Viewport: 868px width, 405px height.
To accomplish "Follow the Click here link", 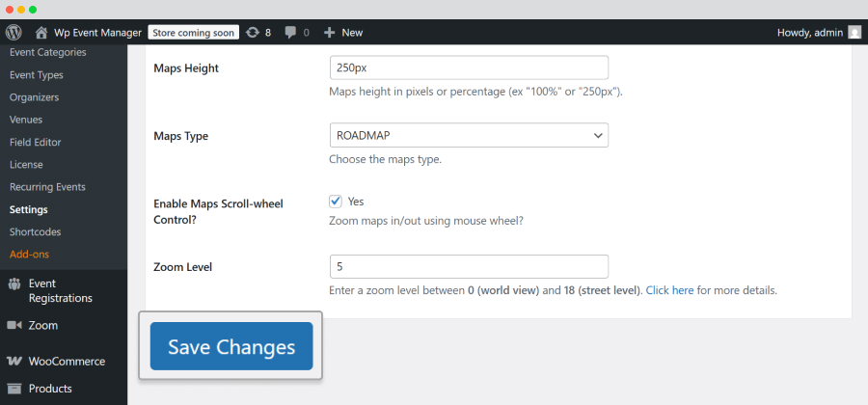I will tap(670, 290).
